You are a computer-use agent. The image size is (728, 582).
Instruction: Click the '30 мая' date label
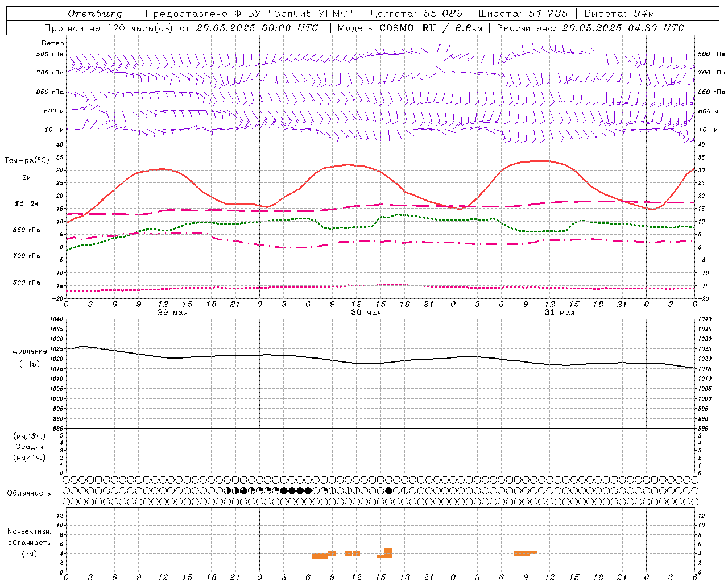point(366,313)
